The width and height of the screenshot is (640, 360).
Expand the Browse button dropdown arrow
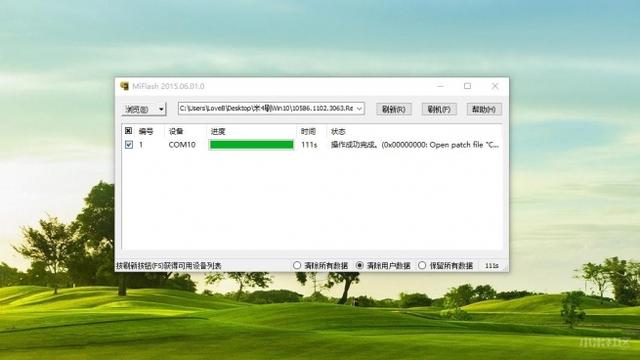[161, 109]
